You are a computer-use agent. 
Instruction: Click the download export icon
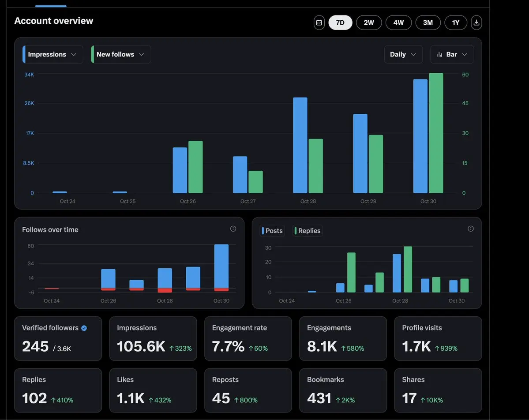(x=476, y=22)
